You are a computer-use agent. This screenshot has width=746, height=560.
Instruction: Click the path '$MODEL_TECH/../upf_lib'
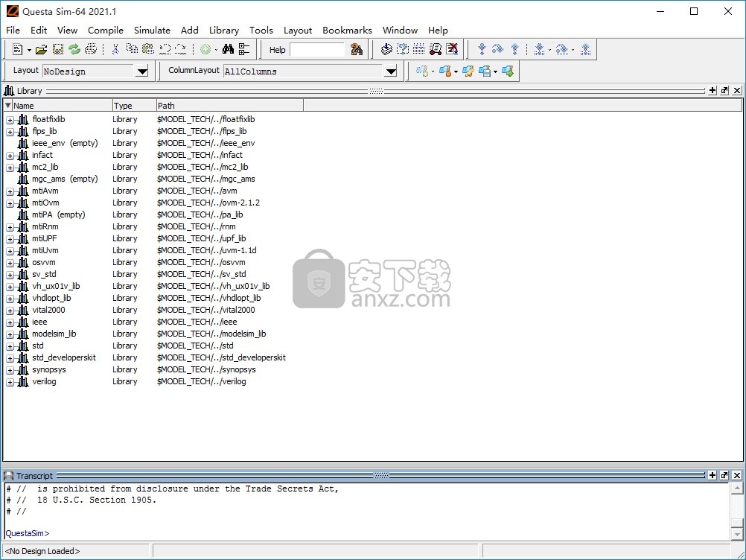201,238
